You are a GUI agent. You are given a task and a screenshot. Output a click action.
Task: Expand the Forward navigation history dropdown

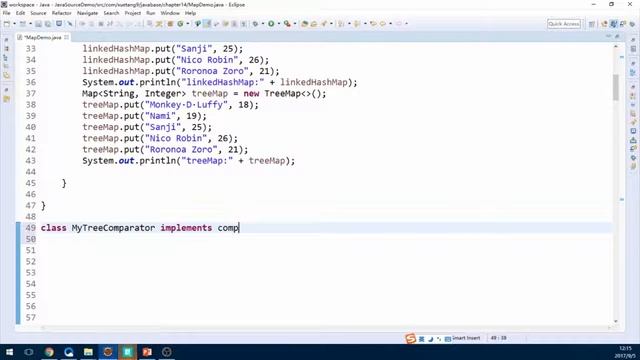[406, 24]
